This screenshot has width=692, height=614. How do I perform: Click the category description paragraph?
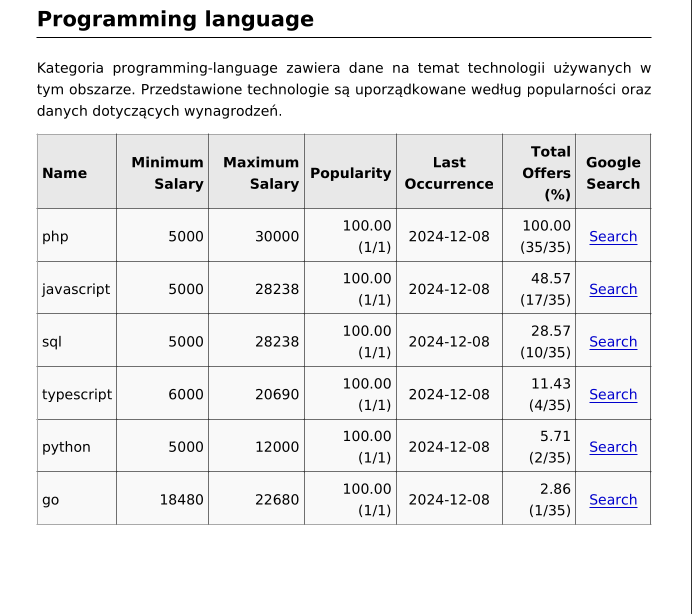(x=344, y=89)
